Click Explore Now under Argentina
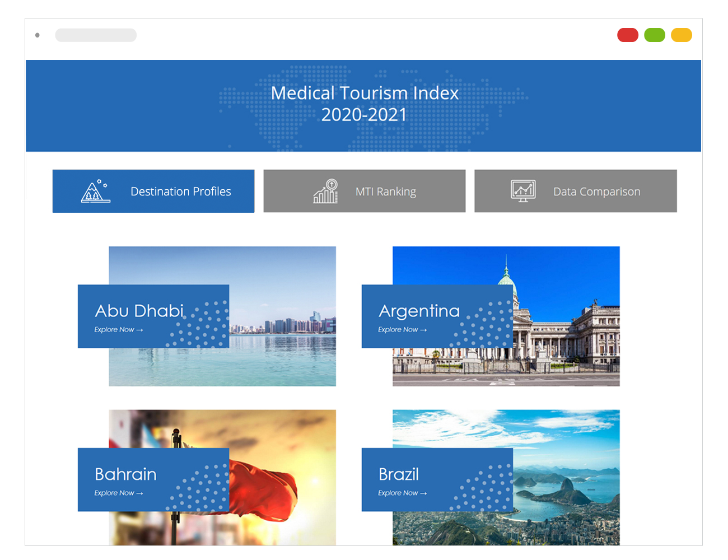 click(402, 330)
